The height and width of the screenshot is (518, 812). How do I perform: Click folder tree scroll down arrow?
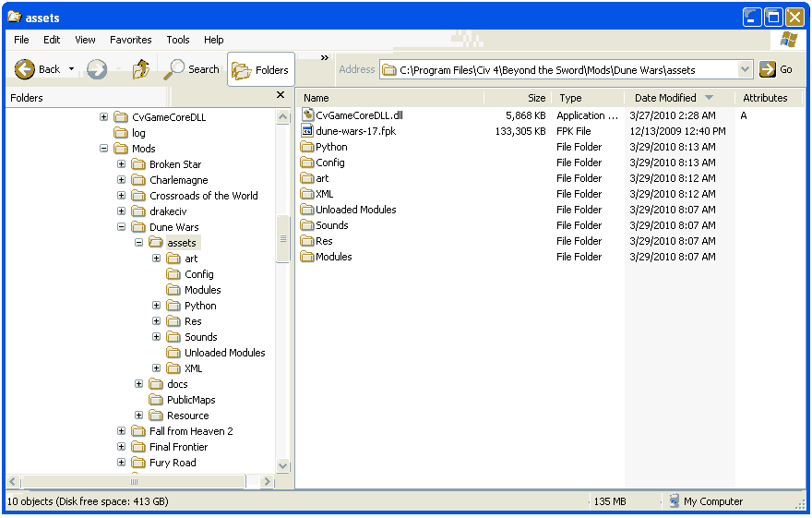282,465
